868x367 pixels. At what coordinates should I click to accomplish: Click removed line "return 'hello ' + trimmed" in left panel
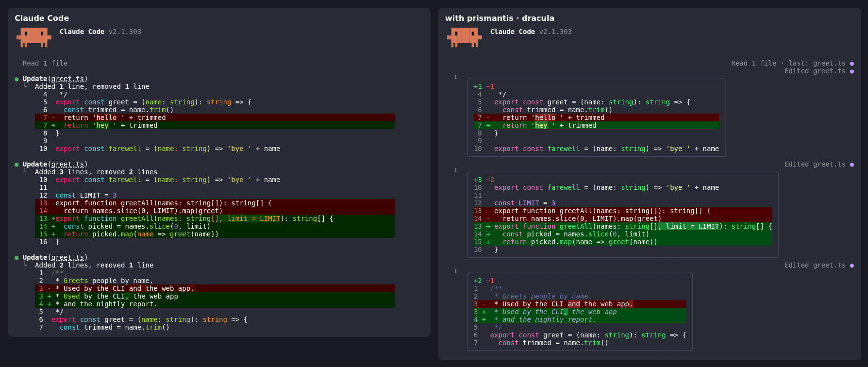click(x=215, y=117)
